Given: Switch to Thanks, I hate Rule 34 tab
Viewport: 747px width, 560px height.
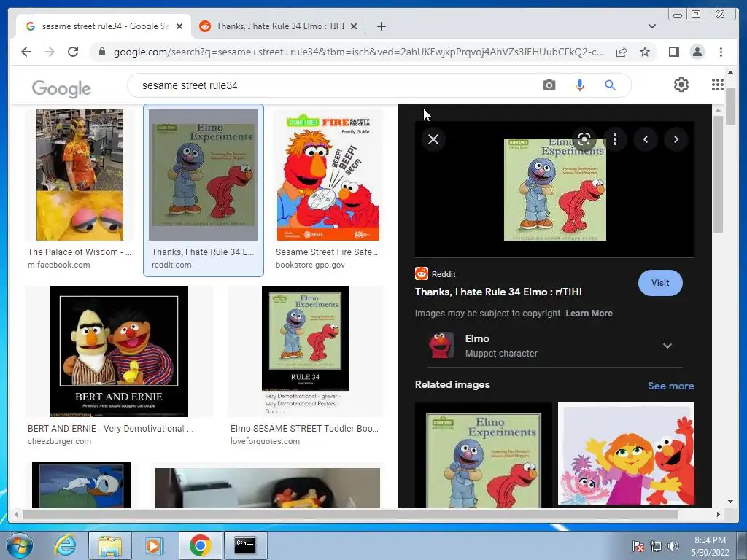Looking at the screenshot, I should pyautogui.click(x=279, y=26).
